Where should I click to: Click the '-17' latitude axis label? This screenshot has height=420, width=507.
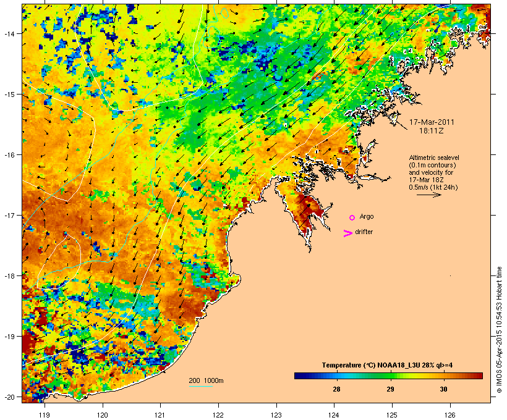[9, 215]
